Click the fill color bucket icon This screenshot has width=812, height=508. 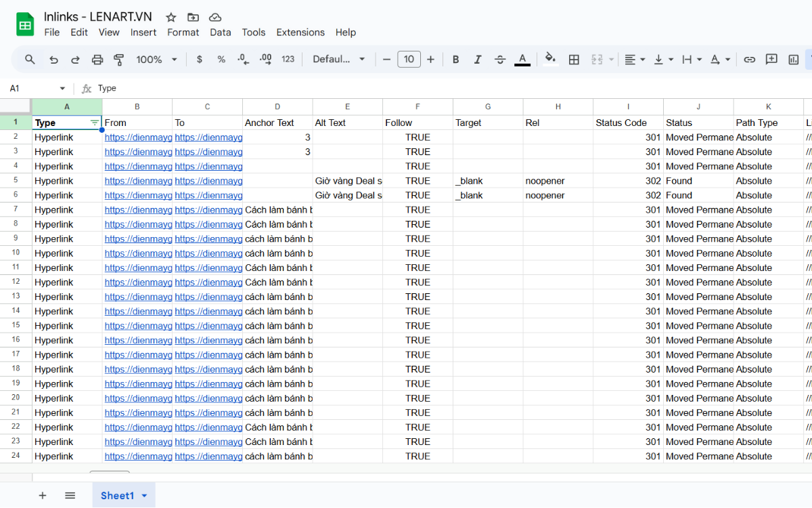549,60
